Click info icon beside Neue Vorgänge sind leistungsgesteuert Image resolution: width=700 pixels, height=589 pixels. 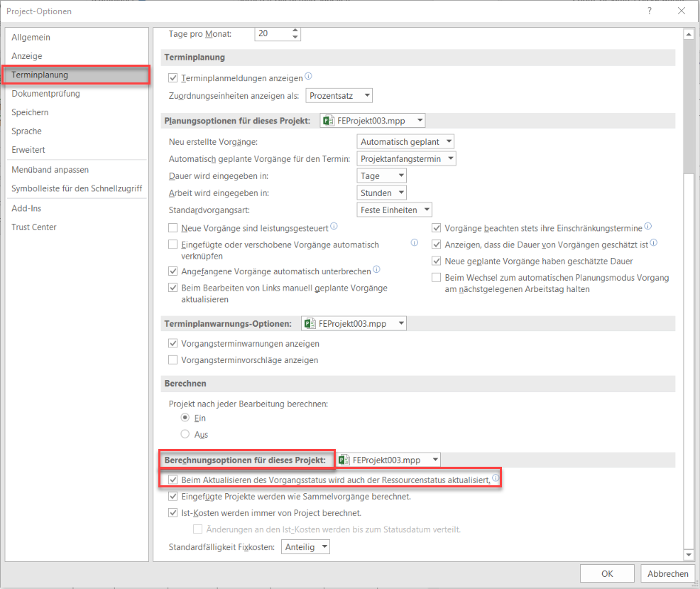(334, 227)
